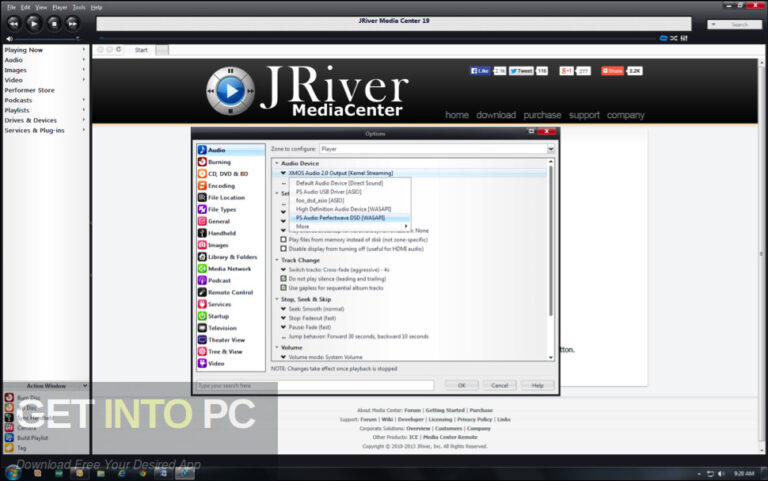
Task: Open Tree & View options
Action: (225, 352)
